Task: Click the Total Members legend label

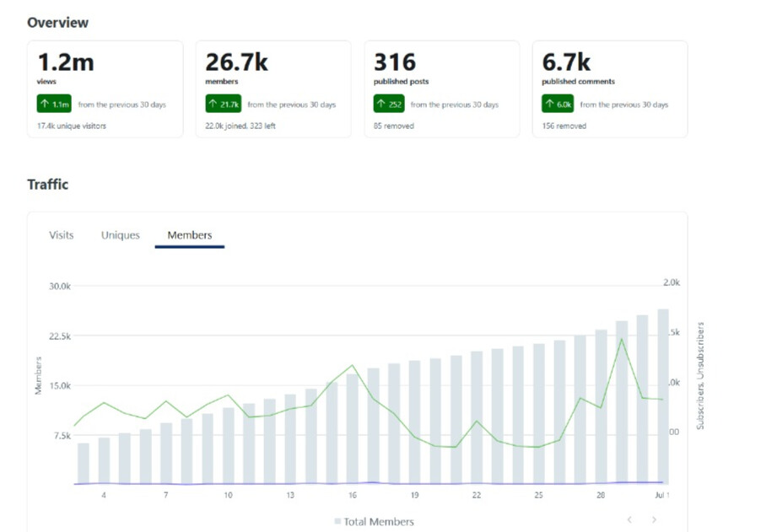Action: coord(379,522)
